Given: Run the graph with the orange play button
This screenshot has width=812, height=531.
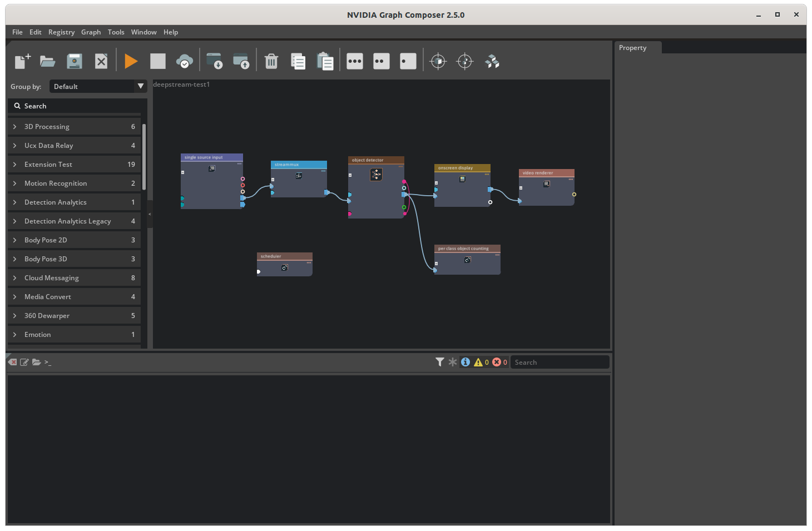Looking at the screenshot, I should [x=131, y=61].
